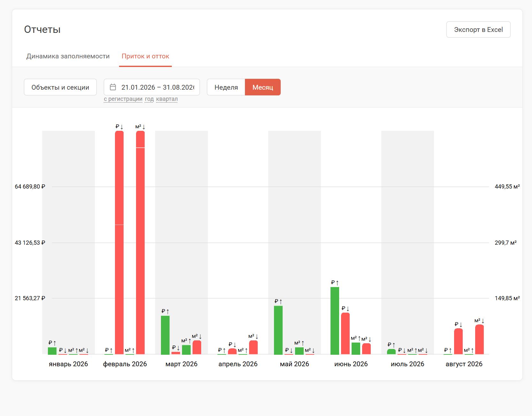532x416 pixels.
Task: Click the 149,85 м² axis value
Action: tap(507, 298)
